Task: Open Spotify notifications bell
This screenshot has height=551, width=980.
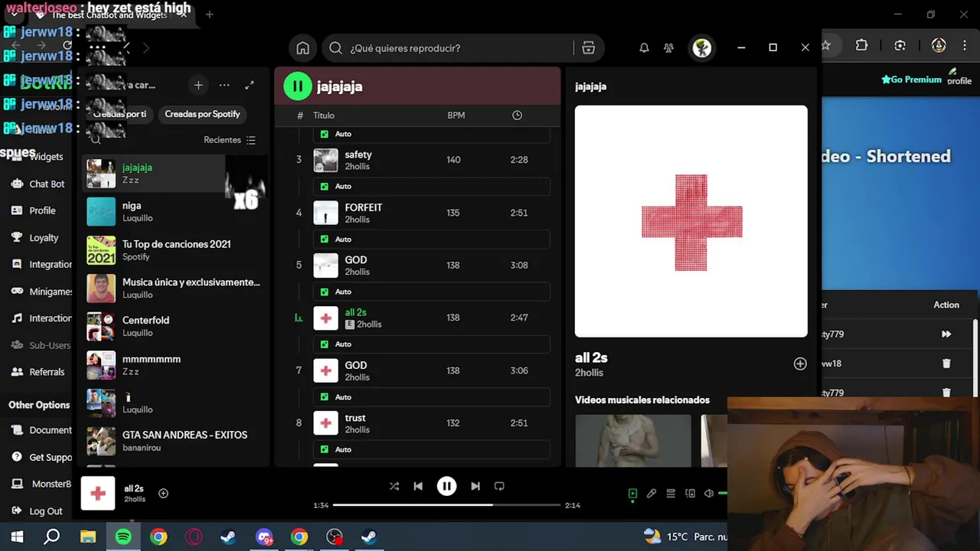Action: (644, 48)
